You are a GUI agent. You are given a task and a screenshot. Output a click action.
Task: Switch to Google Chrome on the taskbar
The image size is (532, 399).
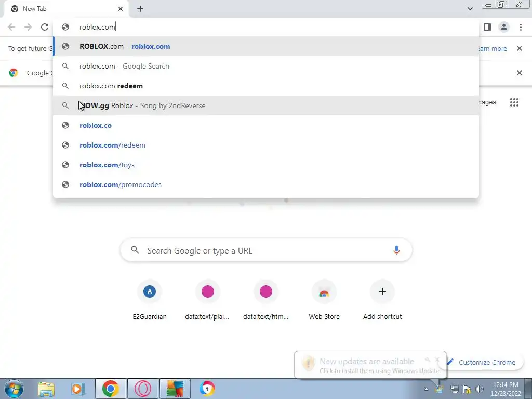[x=110, y=389]
